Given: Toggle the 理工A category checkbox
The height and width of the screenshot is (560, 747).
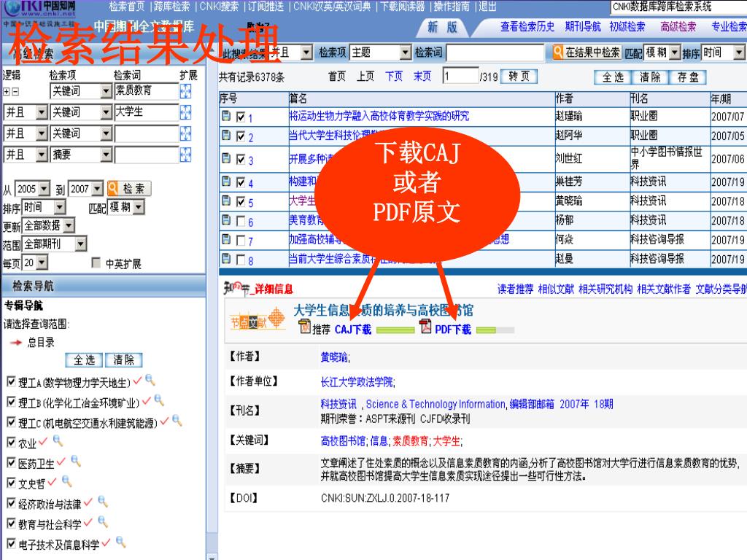Looking at the screenshot, I should click(12, 381).
